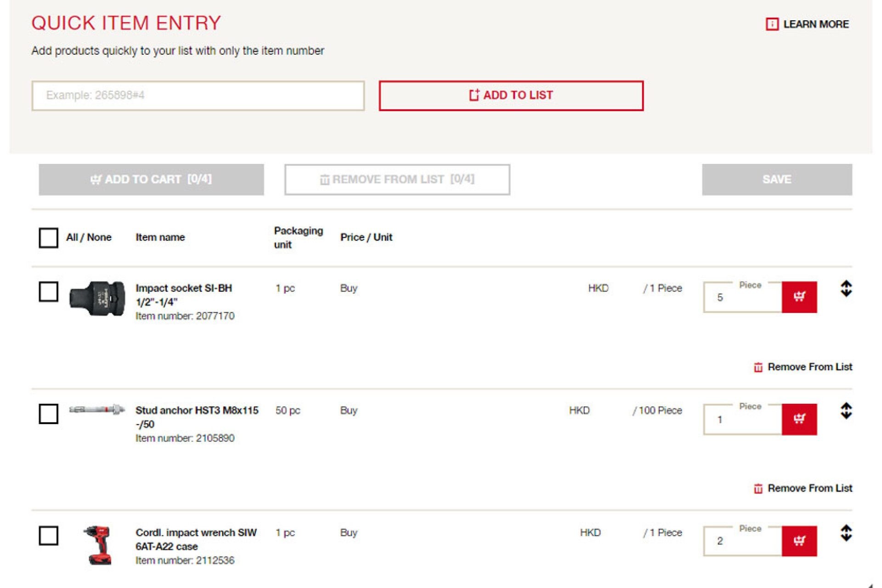The image size is (882, 588).
Task: Check the Stud anchor HST3 M8x115 item
Action: tap(49, 413)
